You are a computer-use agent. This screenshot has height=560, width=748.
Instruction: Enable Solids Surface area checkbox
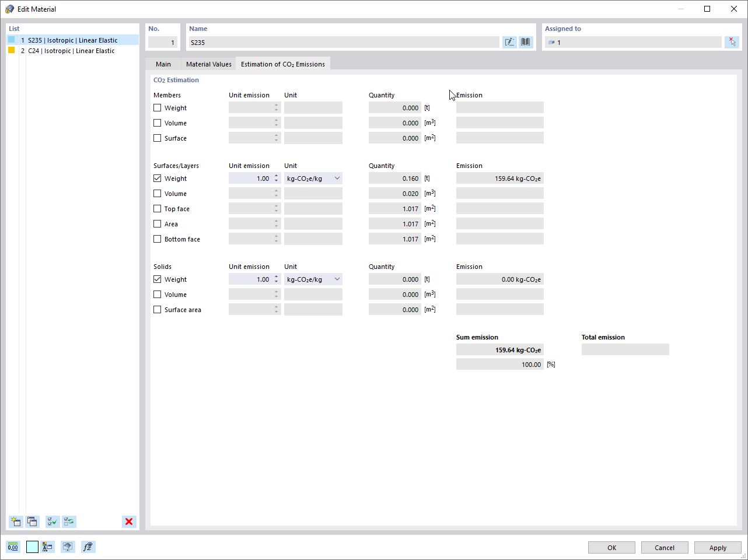click(158, 310)
